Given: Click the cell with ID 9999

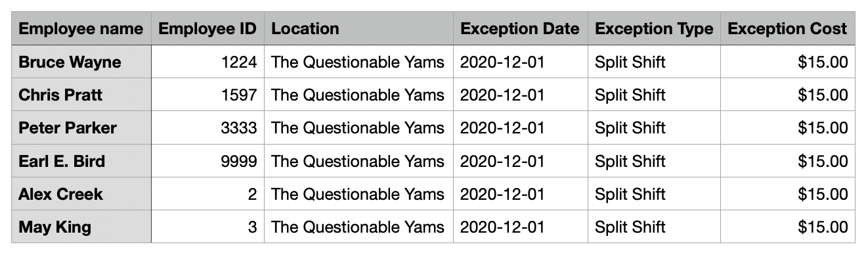Looking at the screenshot, I should tap(208, 161).
